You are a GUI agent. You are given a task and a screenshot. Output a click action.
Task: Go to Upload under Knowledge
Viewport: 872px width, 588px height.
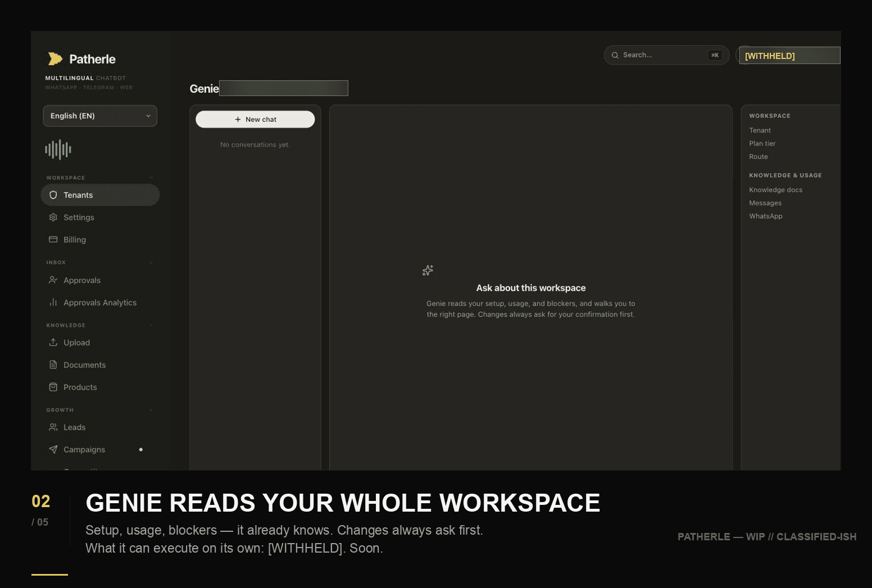pos(100,342)
